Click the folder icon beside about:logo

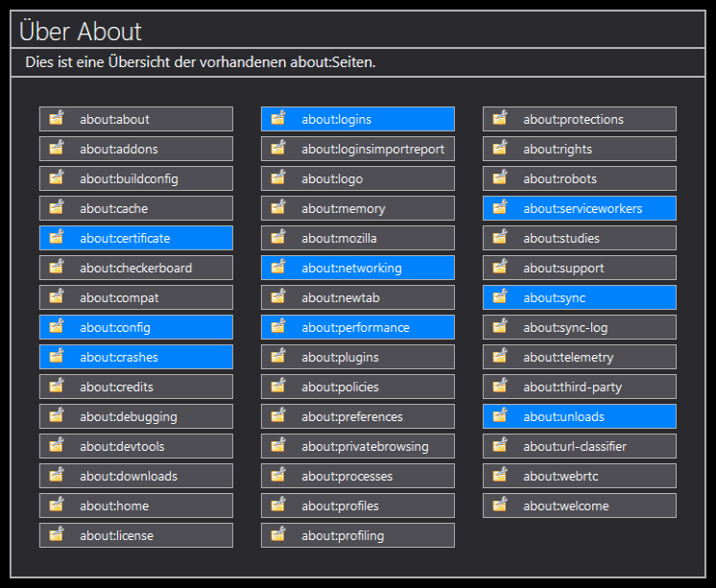click(x=278, y=177)
